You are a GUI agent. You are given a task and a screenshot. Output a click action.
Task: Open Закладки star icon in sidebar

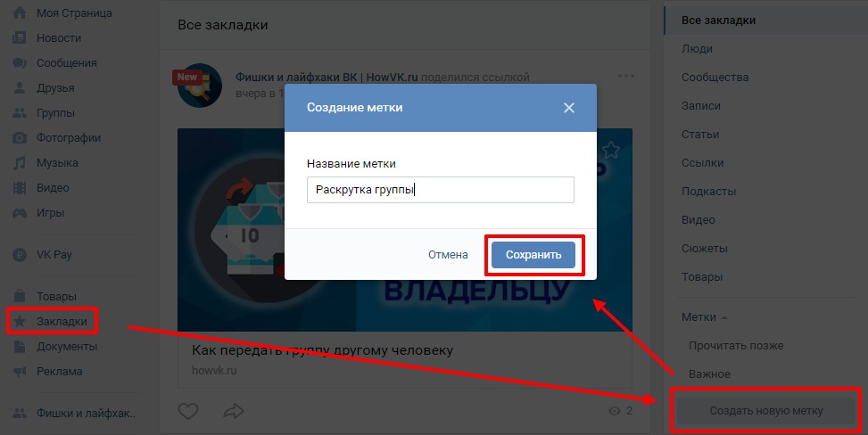(x=20, y=322)
